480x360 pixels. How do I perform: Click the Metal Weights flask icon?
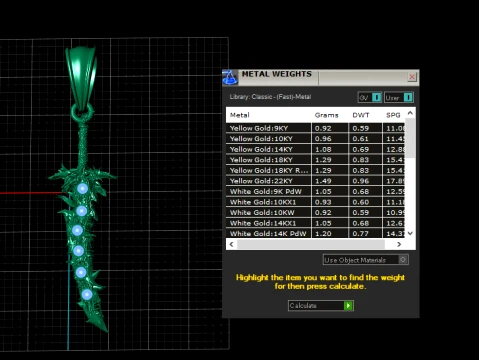[230, 77]
